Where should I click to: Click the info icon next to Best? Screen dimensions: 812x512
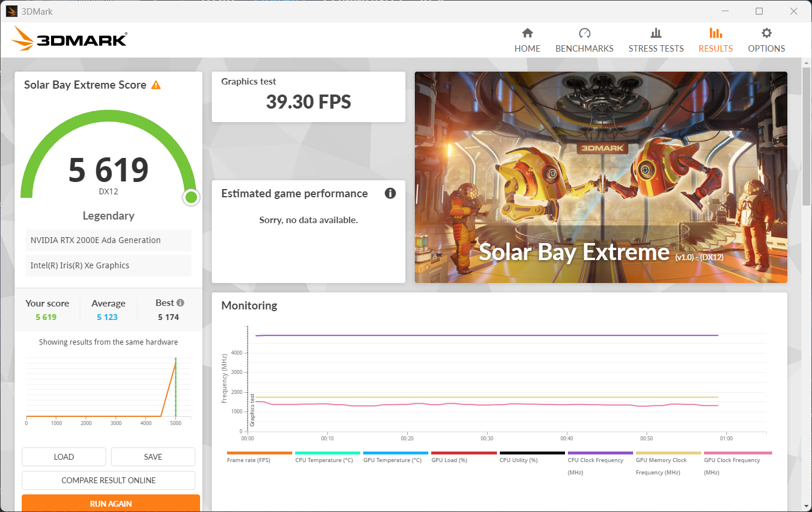(x=181, y=303)
